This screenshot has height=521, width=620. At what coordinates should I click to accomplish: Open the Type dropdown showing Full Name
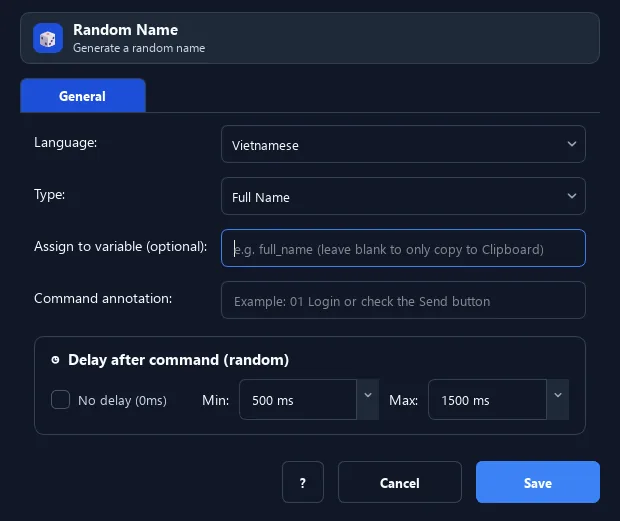[x=403, y=196]
